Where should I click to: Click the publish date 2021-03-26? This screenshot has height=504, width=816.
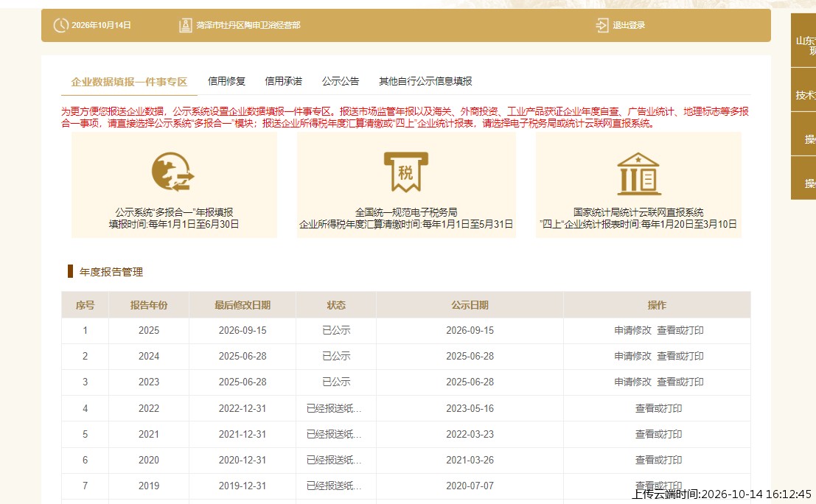[x=470, y=460]
